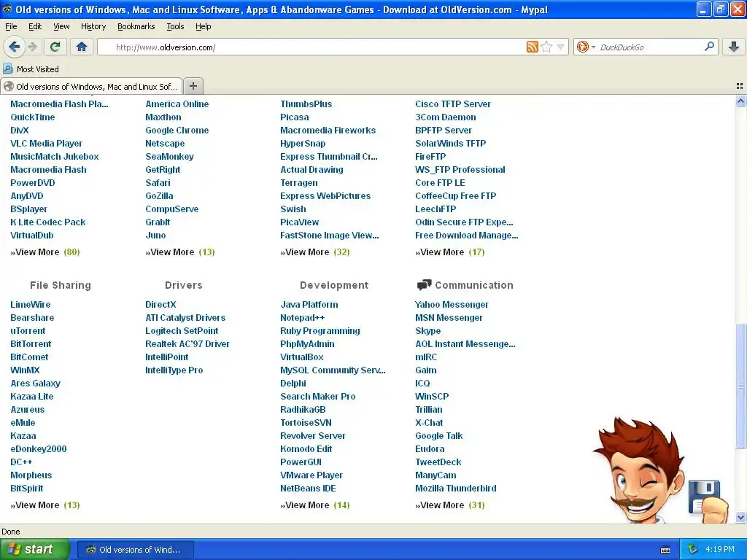
Task: Open the bookmark star dropdown arrow
Action: (561, 47)
